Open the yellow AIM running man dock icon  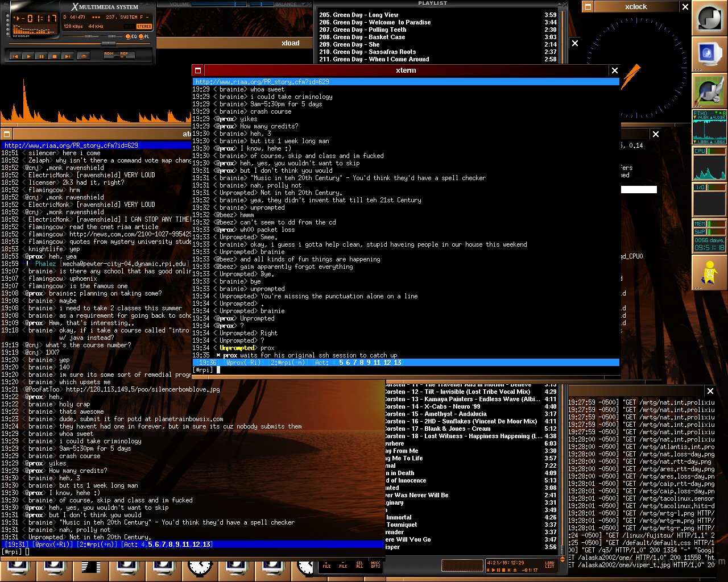tap(709, 273)
